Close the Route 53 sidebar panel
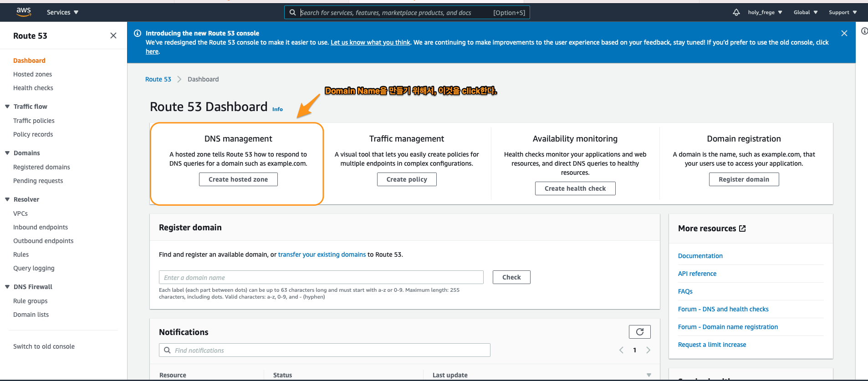The height and width of the screenshot is (381, 868). pyautogui.click(x=113, y=36)
